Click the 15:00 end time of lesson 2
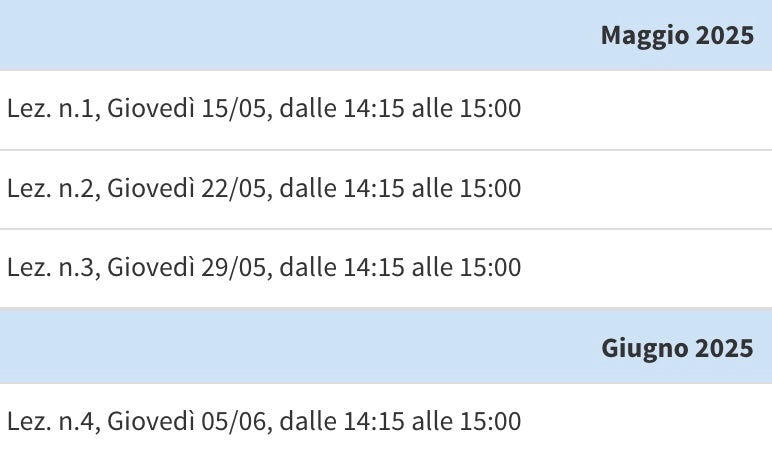772x460 pixels. pyautogui.click(x=490, y=188)
